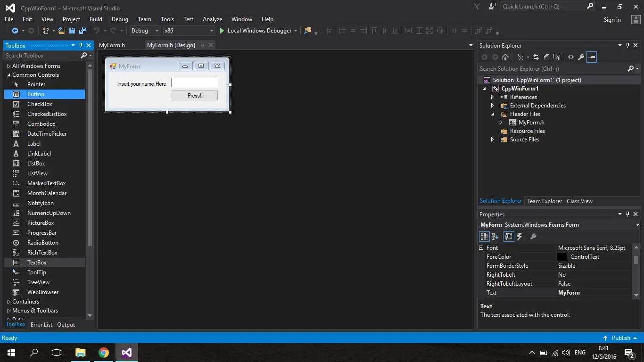Viewport: 644px width, 362px height.
Task: Collapse Common Controls toolbox group
Action: tap(8, 75)
